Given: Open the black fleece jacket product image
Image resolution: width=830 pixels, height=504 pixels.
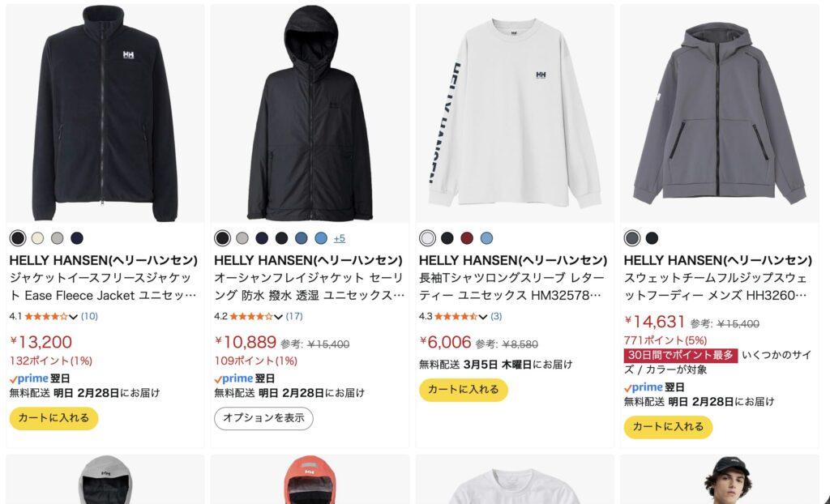Looking at the screenshot, I should tap(105, 113).
